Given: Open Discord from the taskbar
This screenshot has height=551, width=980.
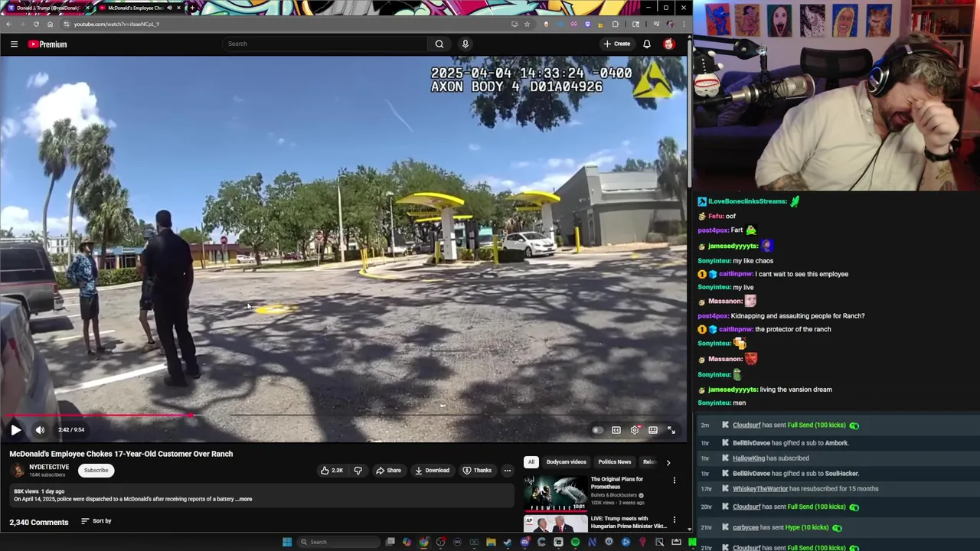Looking at the screenshot, I should pyautogui.click(x=524, y=542).
